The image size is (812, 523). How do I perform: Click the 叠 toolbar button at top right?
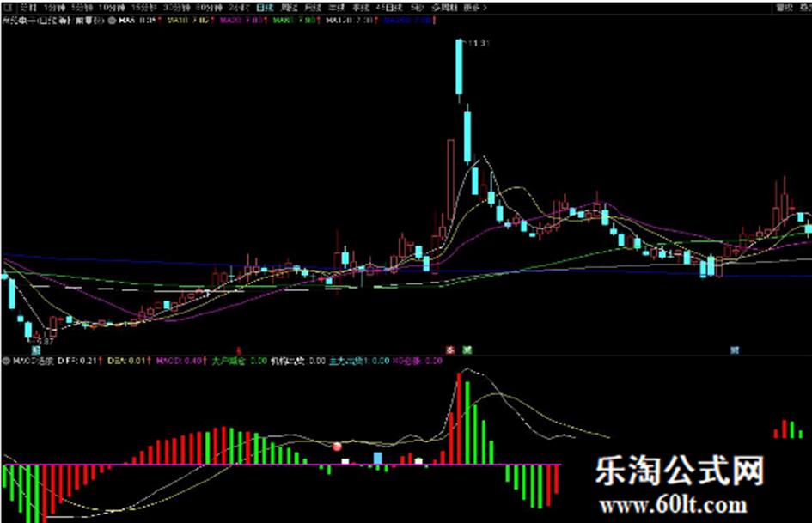pyautogui.click(x=805, y=8)
